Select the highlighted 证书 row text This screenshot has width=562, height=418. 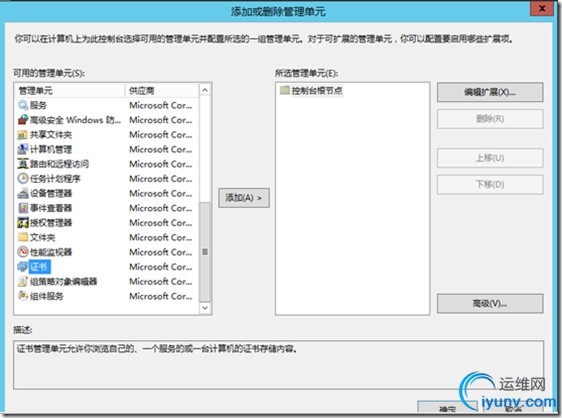tap(39, 267)
